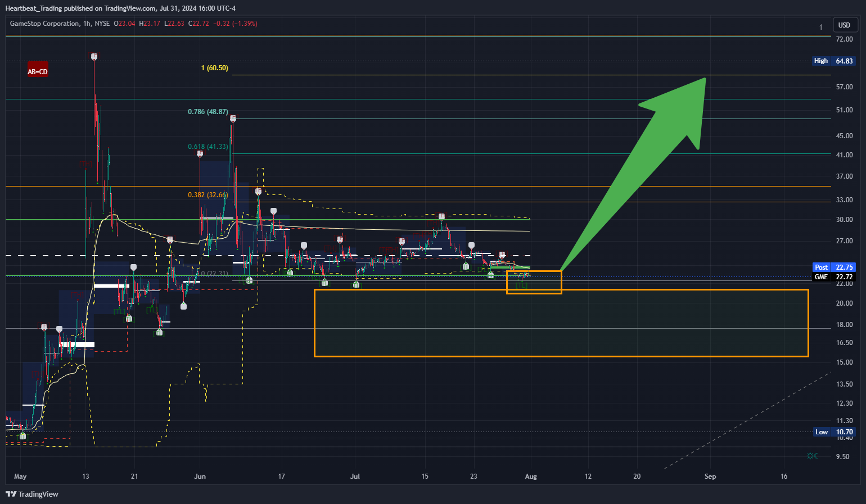Click the 18.00 price axis label
Screen dimensions: 866x504
[844, 325]
